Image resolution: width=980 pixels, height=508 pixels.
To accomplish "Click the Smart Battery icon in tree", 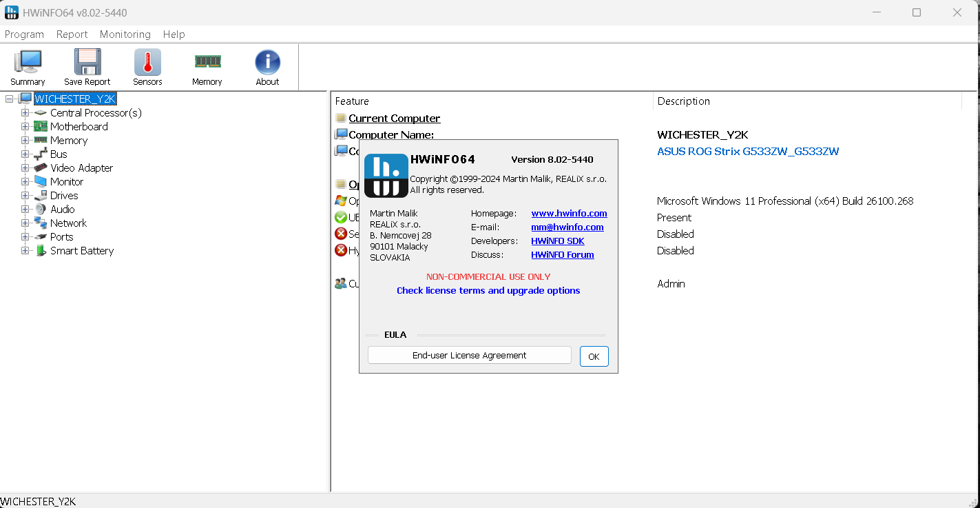I will point(41,251).
